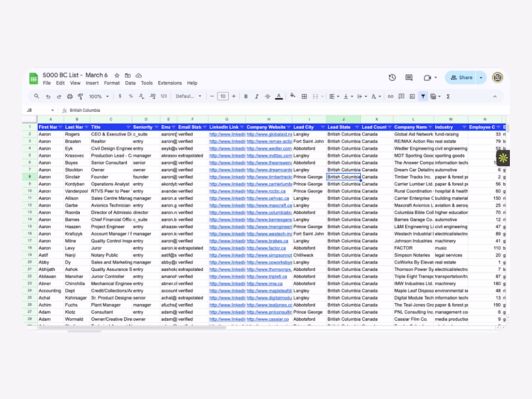
Task: Open filter views dropdown
Action: coord(435,96)
